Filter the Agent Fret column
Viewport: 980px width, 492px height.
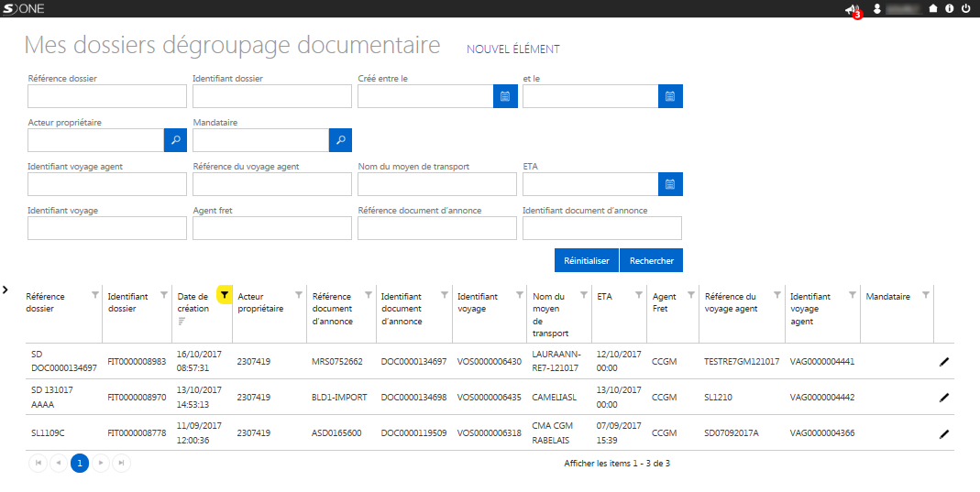pos(691,295)
